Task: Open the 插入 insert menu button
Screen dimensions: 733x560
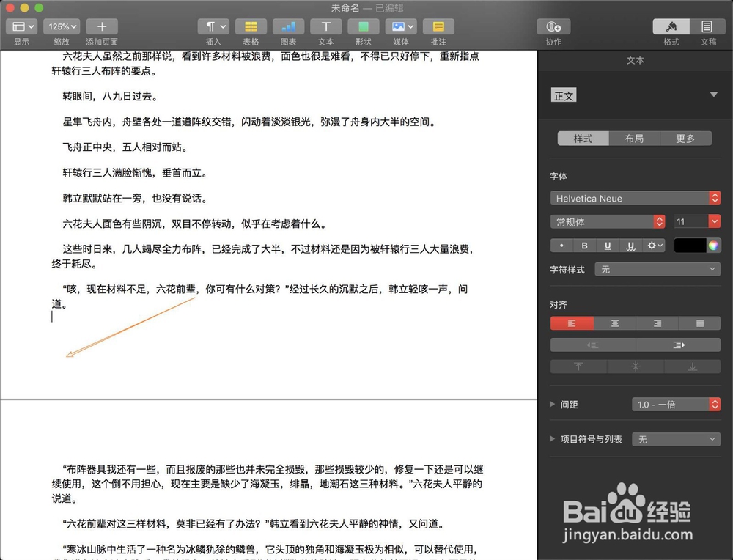Action: tap(213, 28)
